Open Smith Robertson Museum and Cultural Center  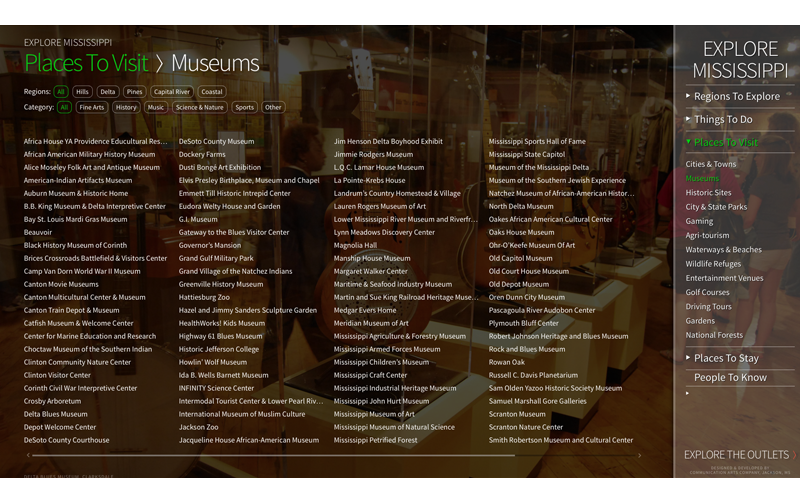(561, 440)
